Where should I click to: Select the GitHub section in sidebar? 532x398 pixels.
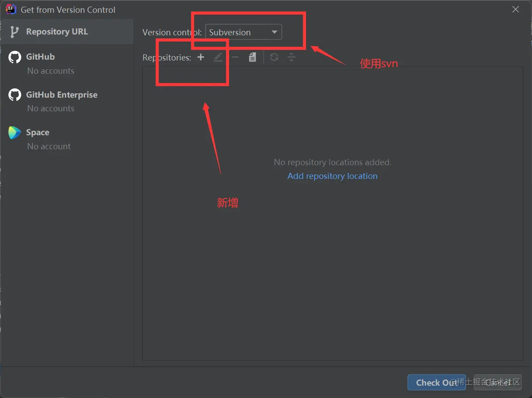pos(67,63)
